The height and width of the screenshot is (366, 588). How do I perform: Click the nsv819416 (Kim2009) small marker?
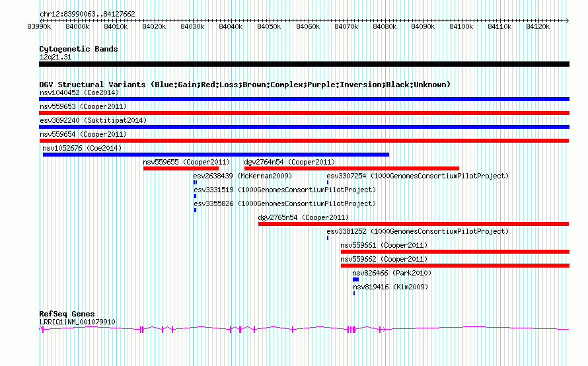click(x=354, y=293)
